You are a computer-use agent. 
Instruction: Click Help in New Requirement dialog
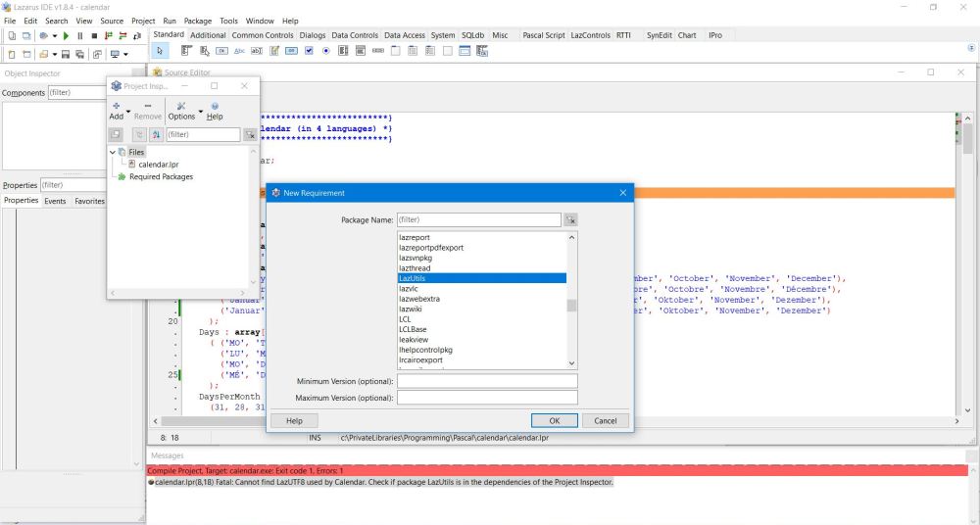point(294,420)
